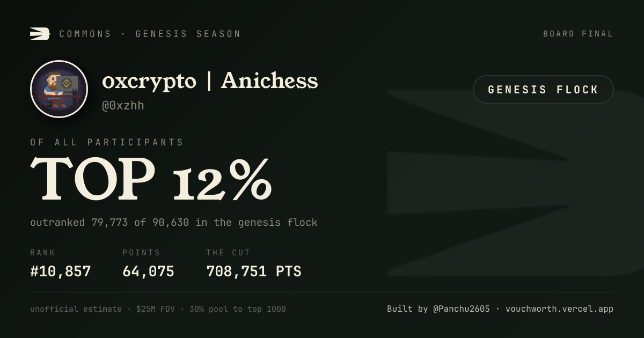Click the OF ALL PARTICIPANTS caption
644x338 pixels.
click(x=107, y=142)
